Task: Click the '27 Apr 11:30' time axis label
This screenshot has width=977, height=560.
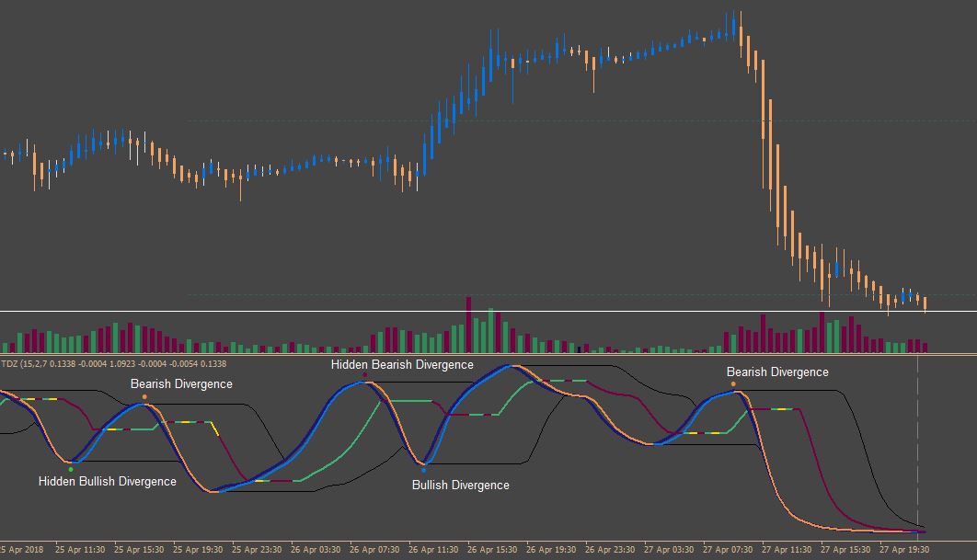Action: [x=787, y=549]
